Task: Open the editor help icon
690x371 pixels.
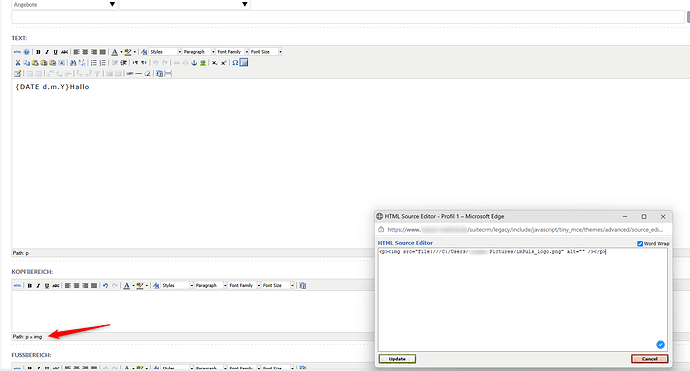Action: coord(26,52)
